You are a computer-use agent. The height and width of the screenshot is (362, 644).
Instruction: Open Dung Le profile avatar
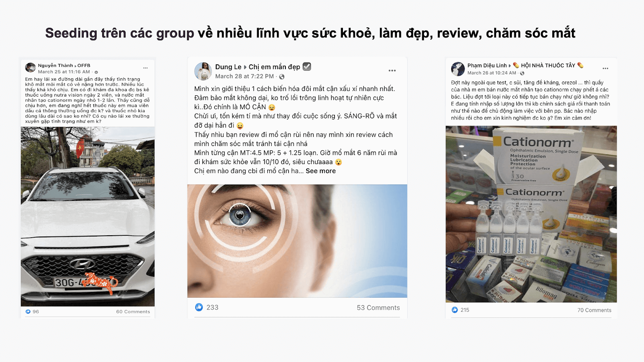click(x=203, y=71)
